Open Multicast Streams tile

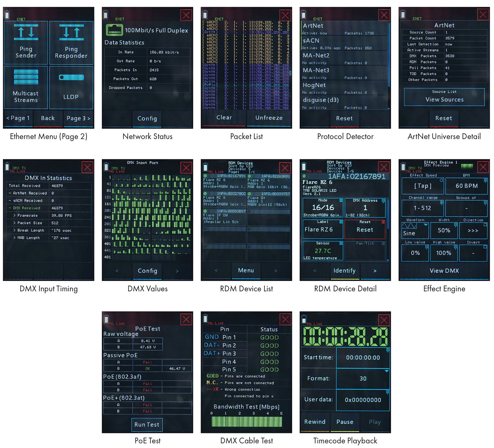26,87
